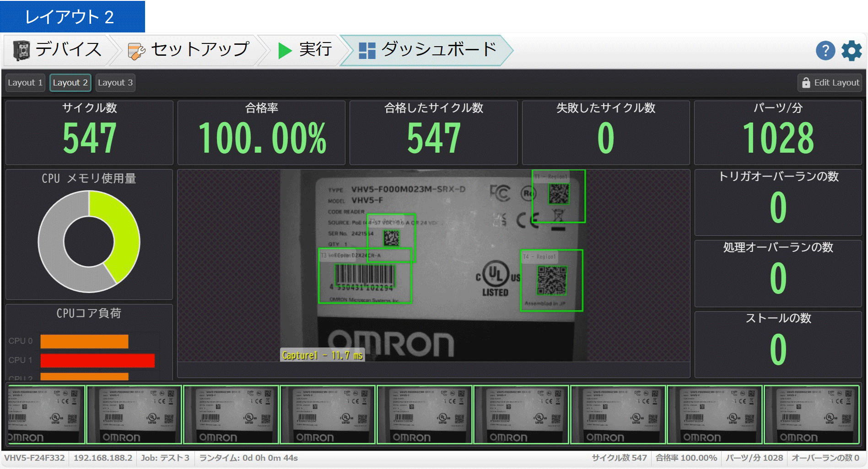This screenshot has height=469, width=868.
Task: Click the Capture1 - 11.7 ms label
Action: click(322, 355)
